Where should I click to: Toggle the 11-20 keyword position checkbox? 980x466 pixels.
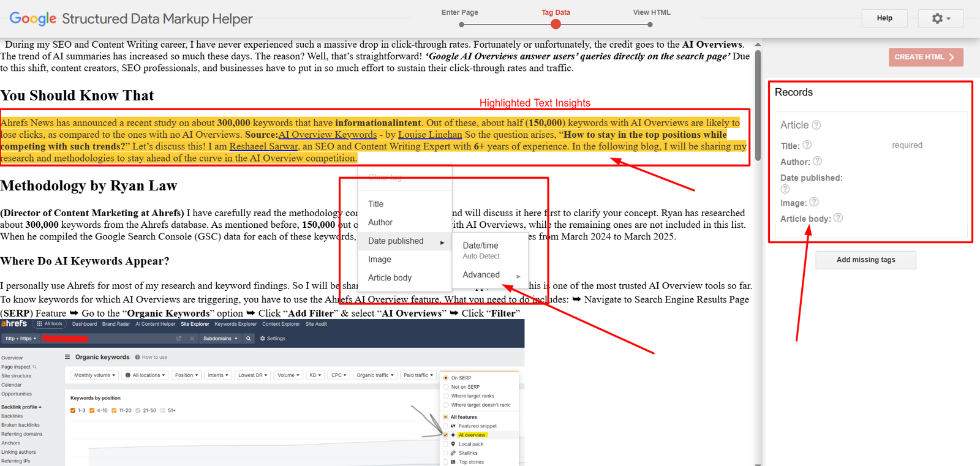[115, 410]
